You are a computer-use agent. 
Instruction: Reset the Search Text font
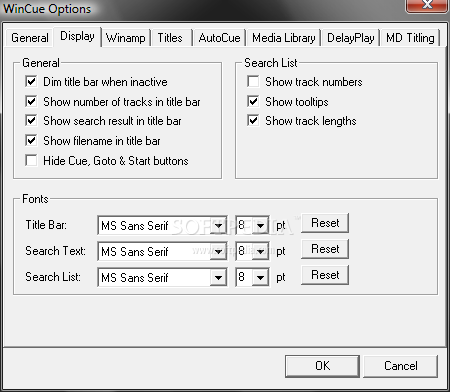325,249
